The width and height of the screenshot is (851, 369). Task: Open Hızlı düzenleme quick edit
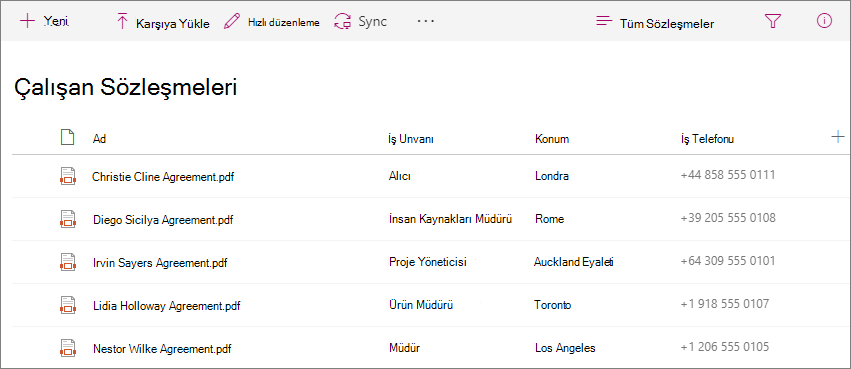tap(272, 22)
